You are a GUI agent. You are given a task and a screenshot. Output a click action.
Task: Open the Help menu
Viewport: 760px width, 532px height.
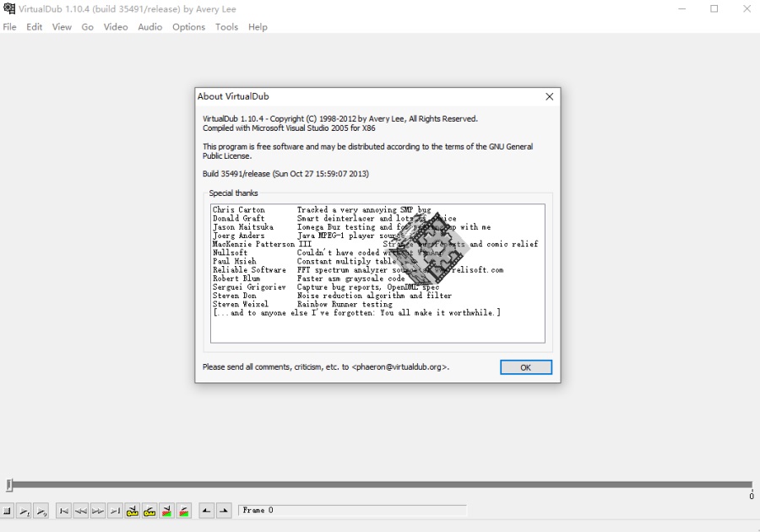point(258,27)
